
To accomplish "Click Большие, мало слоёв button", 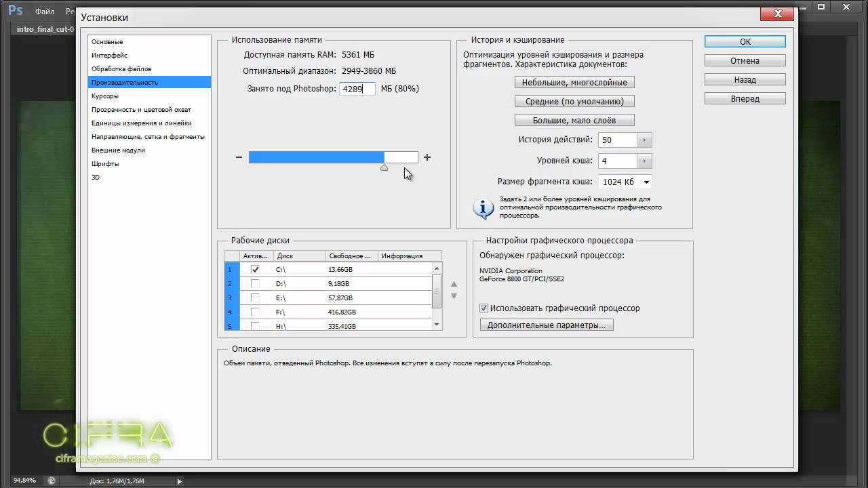I will coord(574,120).
